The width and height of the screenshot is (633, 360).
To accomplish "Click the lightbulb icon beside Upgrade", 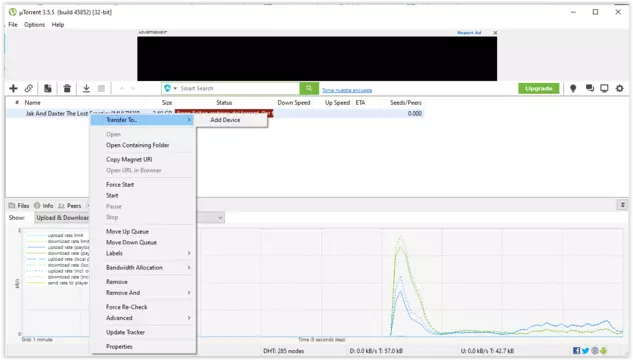I will [x=573, y=88].
